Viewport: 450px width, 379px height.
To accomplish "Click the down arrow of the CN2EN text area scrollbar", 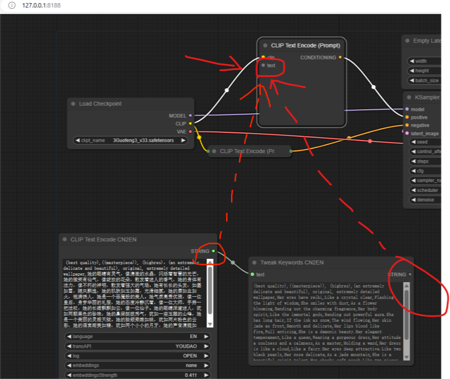I will pyautogui.click(x=210, y=324).
